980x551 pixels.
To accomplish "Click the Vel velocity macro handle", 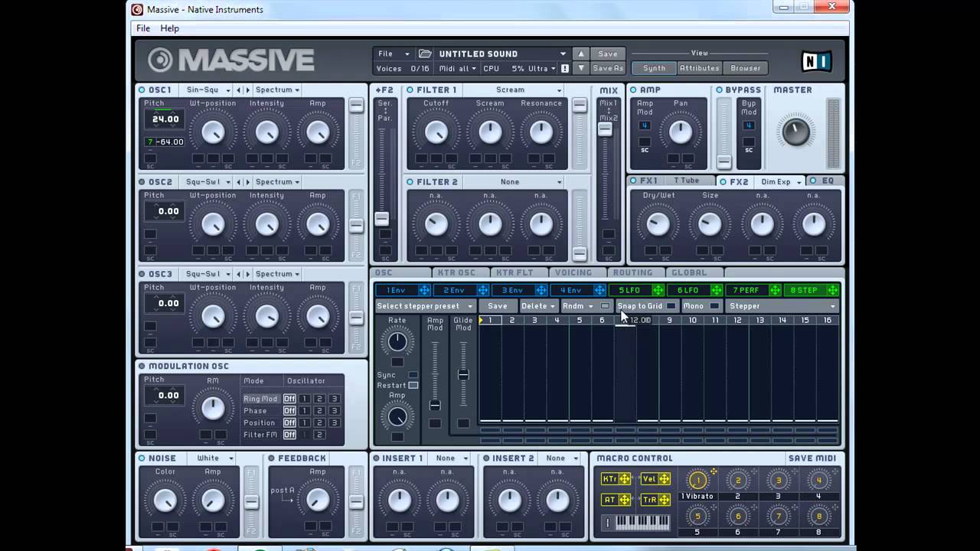I will pyautogui.click(x=656, y=479).
